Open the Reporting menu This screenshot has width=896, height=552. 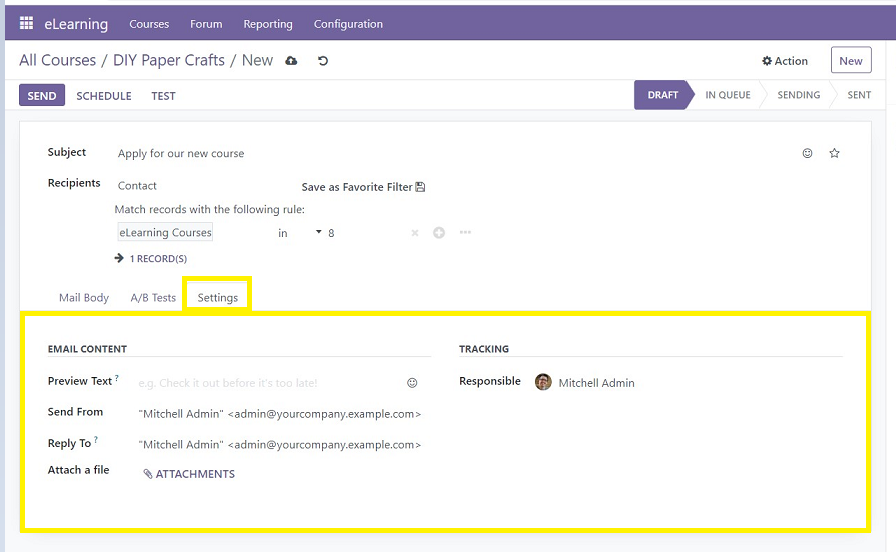(x=268, y=24)
